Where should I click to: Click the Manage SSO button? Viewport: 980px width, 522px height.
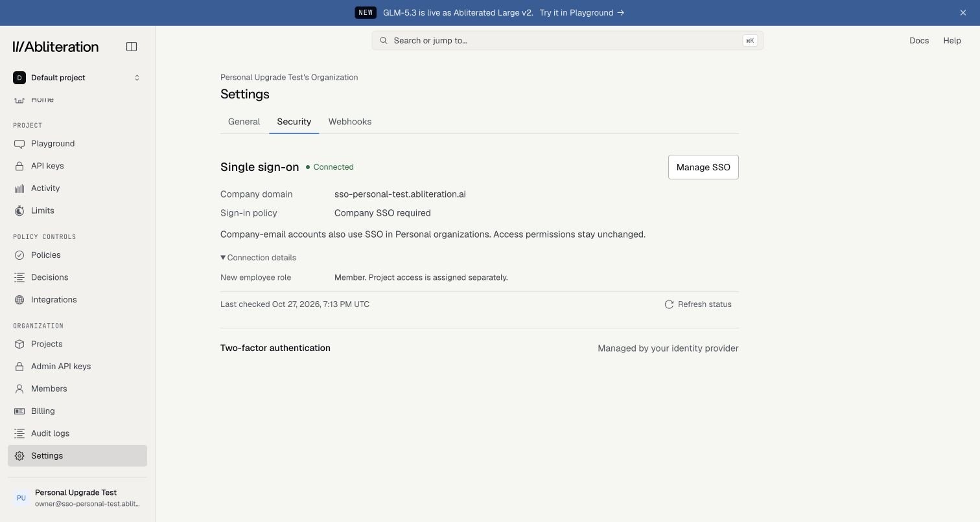[703, 167]
